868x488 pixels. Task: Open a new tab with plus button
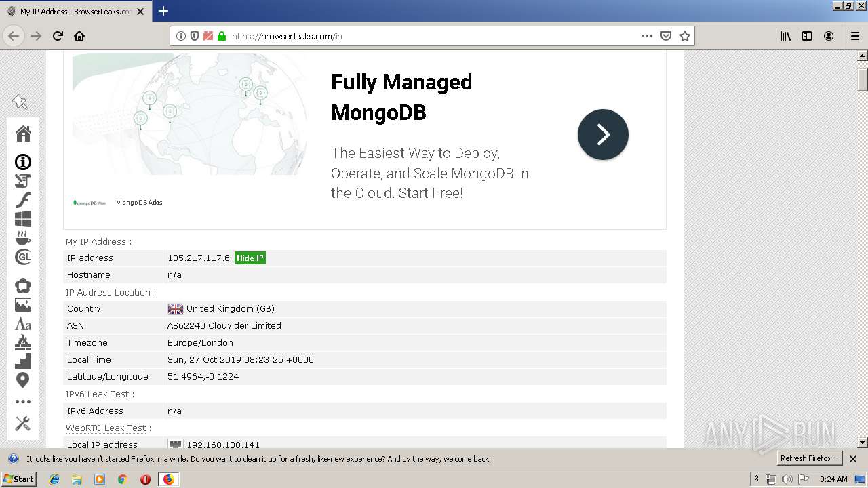(163, 11)
